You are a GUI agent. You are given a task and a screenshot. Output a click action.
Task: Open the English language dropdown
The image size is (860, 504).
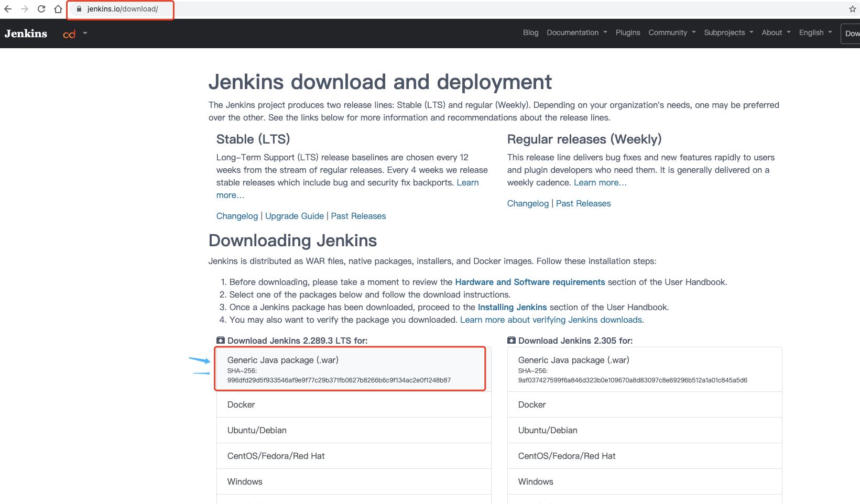pyautogui.click(x=815, y=32)
